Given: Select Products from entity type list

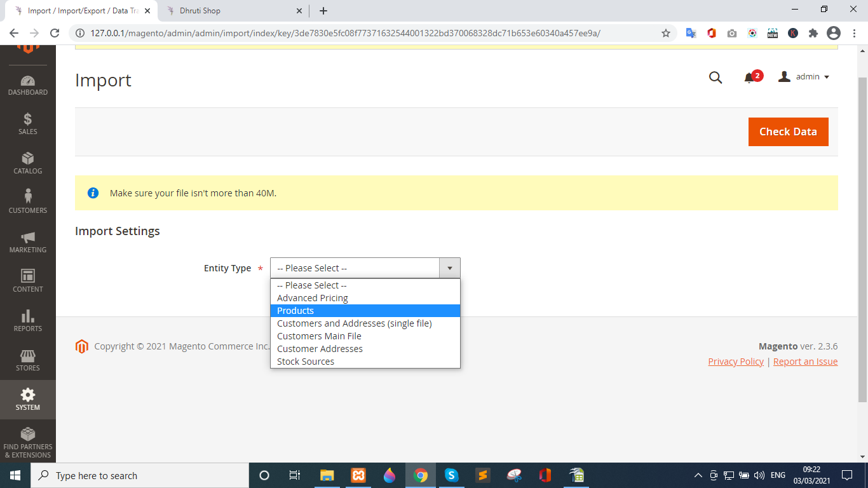Looking at the screenshot, I should click(295, 311).
